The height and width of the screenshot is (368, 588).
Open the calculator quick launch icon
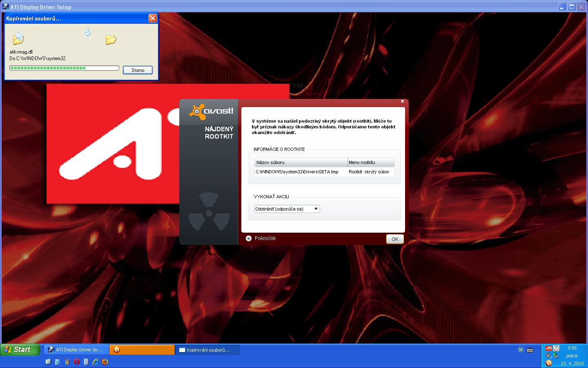click(86, 362)
